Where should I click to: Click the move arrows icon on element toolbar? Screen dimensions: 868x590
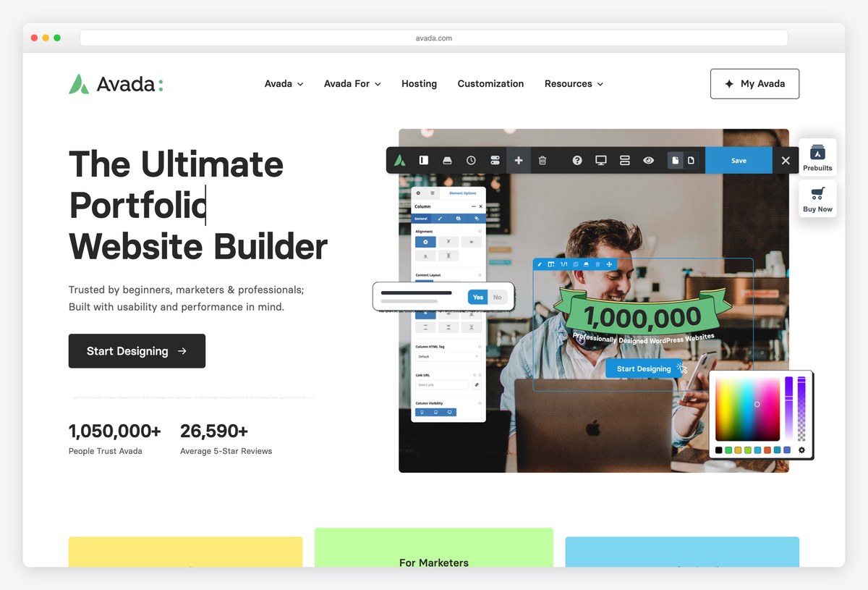pyautogui.click(x=609, y=264)
